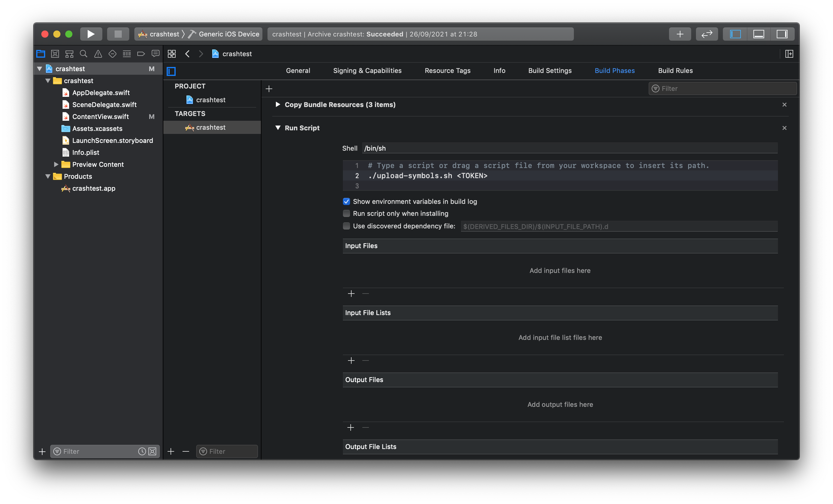Open Signing & Capabilities tab
Screen dimensions: 833x504
coord(367,71)
